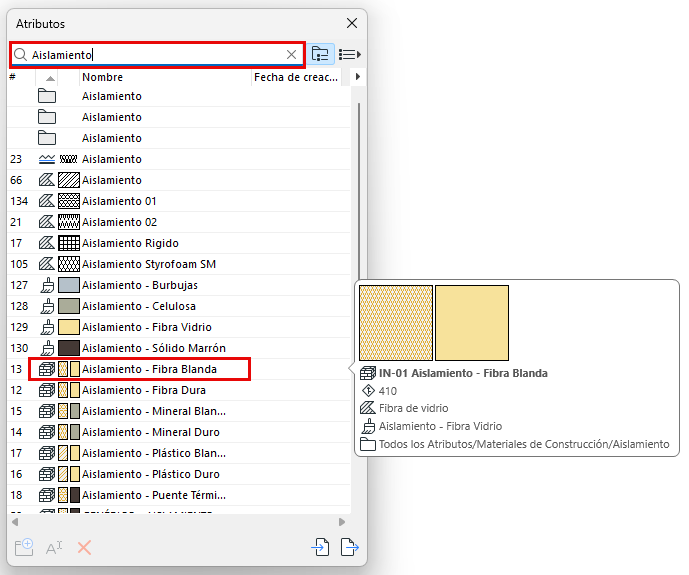Screen dimensions: 689x575
Task: Select Aislamiento - Mineral Duro row
Action: coord(179,432)
